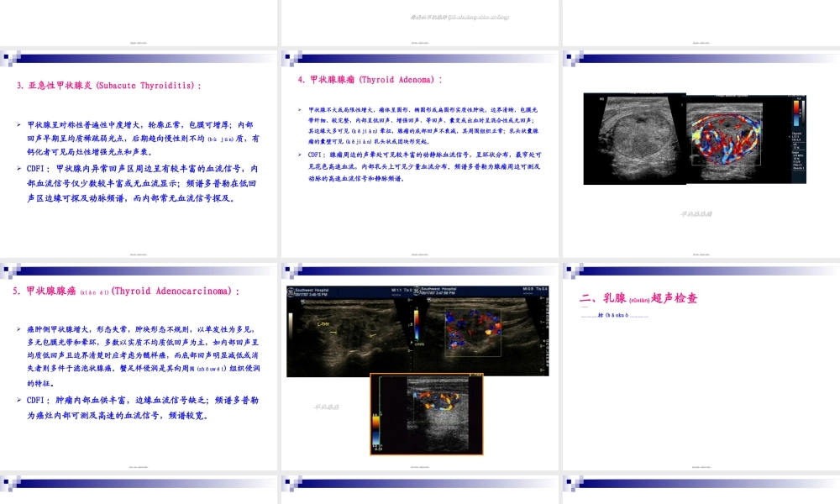This screenshot has width=840, height=504.
Task: Click the Subacute Thyroiditis slide title
Action: coord(109,86)
